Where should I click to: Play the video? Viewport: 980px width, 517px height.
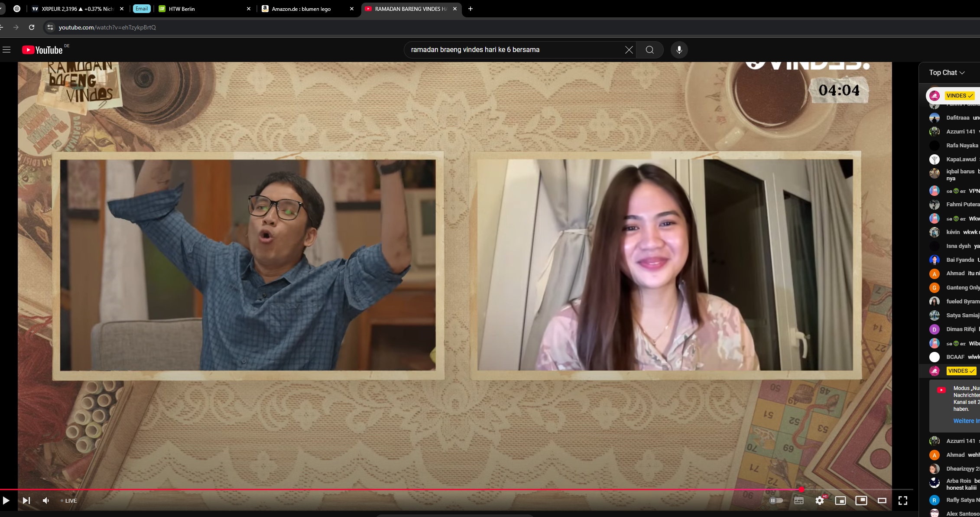click(6, 501)
